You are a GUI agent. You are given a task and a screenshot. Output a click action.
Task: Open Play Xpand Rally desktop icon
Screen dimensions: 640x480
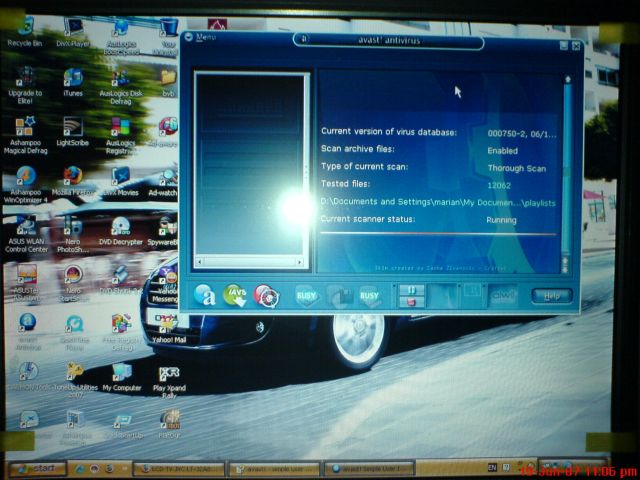point(169,382)
